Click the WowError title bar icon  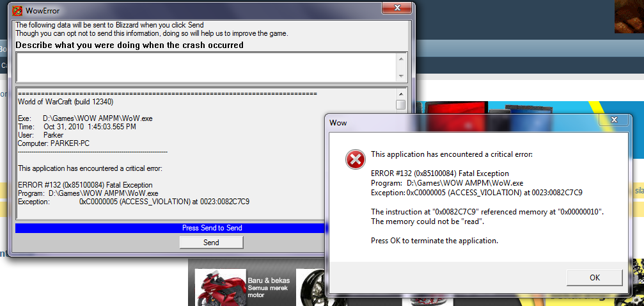click(17, 10)
